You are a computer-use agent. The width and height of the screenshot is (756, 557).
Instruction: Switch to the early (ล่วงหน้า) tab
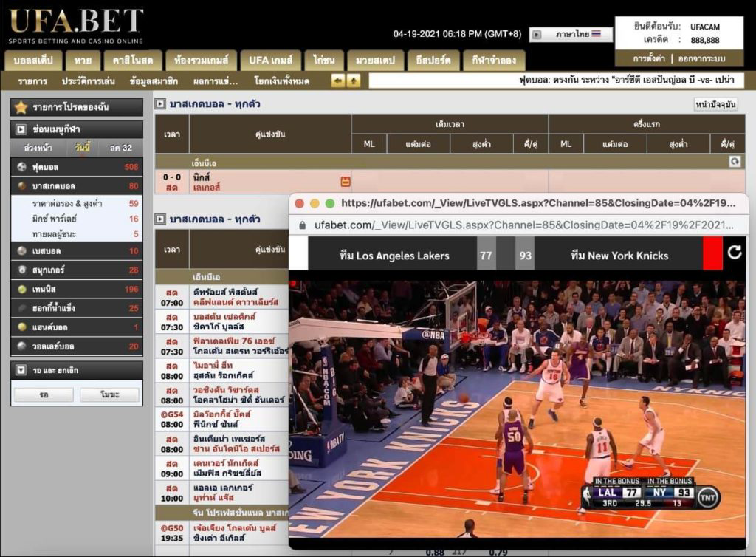click(x=38, y=148)
